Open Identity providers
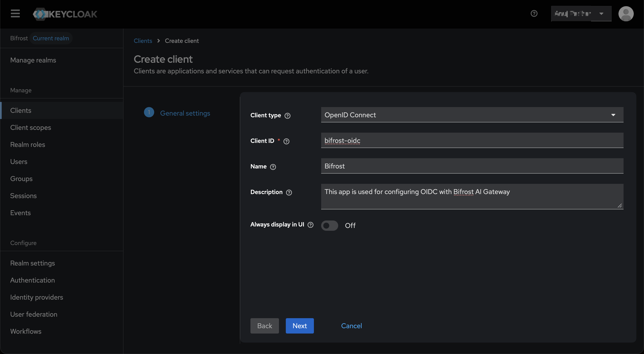 tap(62, 297)
